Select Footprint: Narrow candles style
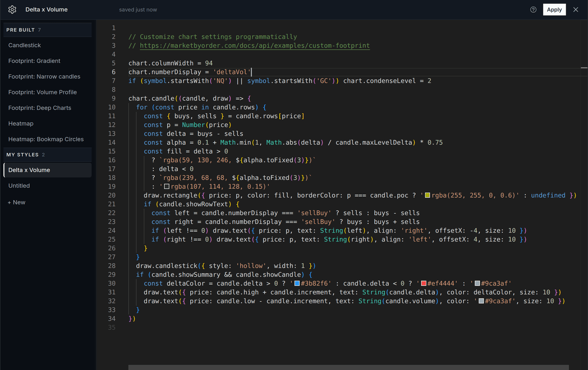The width and height of the screenshot is (588, 370). coord(47,77)
